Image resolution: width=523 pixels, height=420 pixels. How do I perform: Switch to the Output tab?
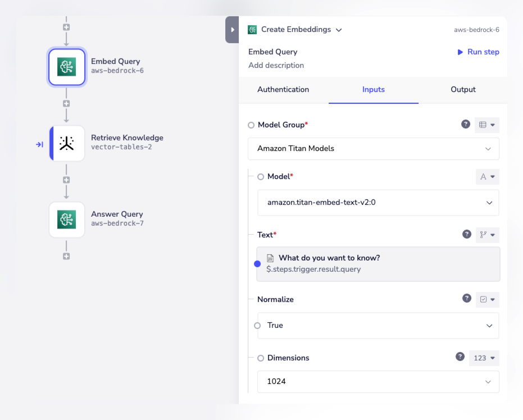click(463, 90)
